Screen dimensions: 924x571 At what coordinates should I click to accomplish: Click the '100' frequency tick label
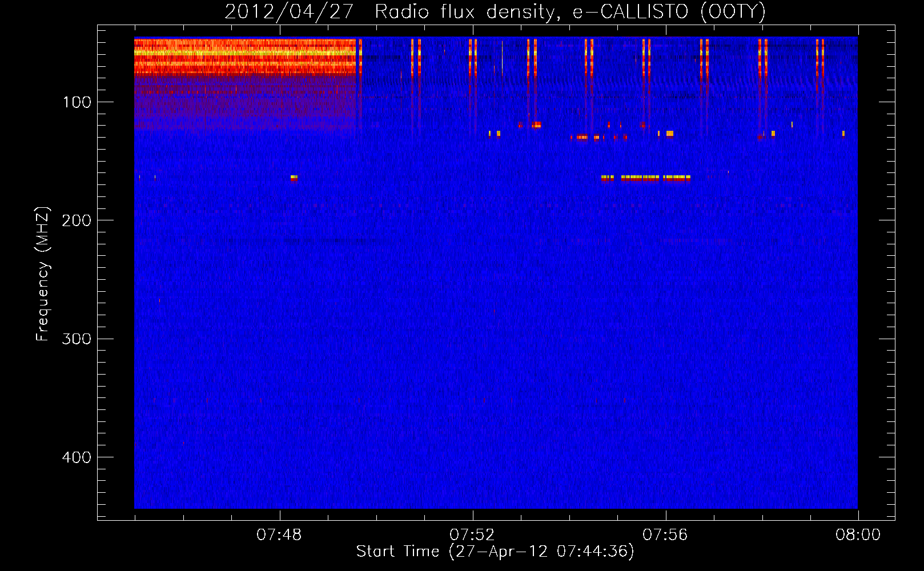pos(77,102)
